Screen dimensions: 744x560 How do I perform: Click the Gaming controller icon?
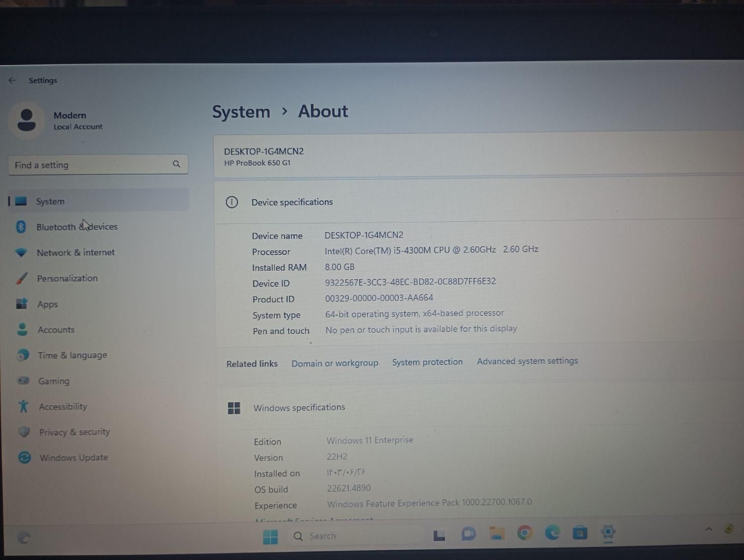point(23,380)
